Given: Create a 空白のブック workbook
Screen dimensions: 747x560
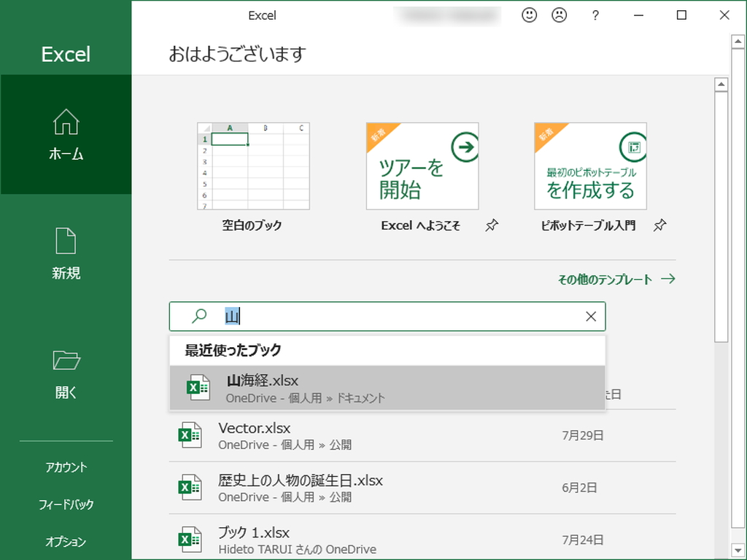Looking at the screenshot, I should (253, 166).
